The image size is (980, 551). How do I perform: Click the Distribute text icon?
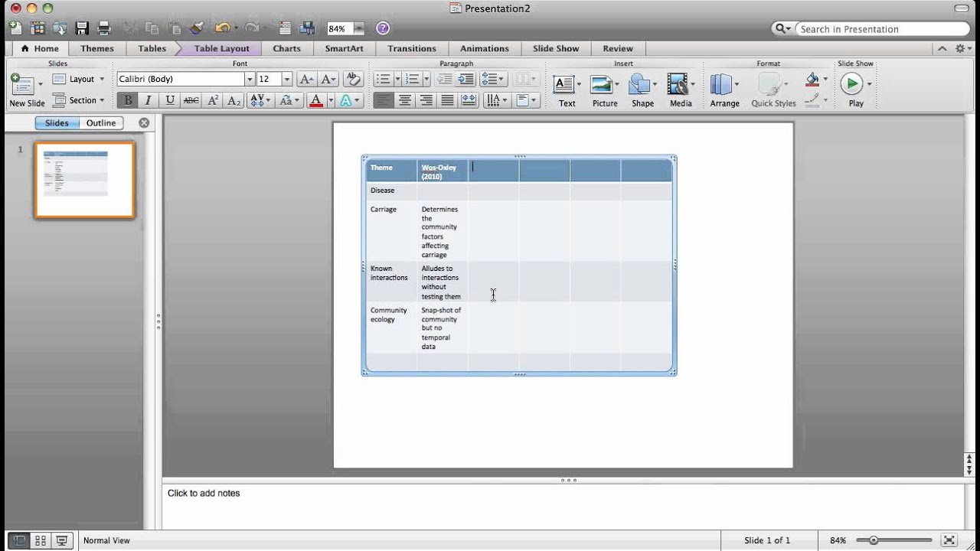point(469,100)
